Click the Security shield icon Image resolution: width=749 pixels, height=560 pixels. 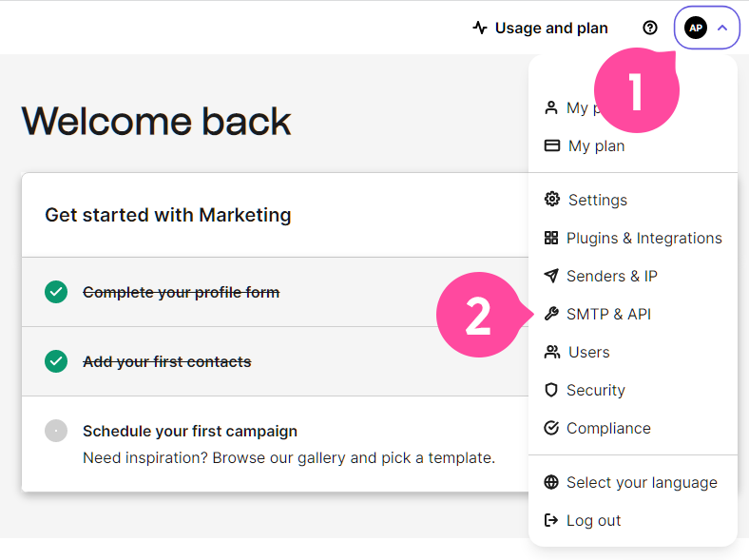pos(551,390)
